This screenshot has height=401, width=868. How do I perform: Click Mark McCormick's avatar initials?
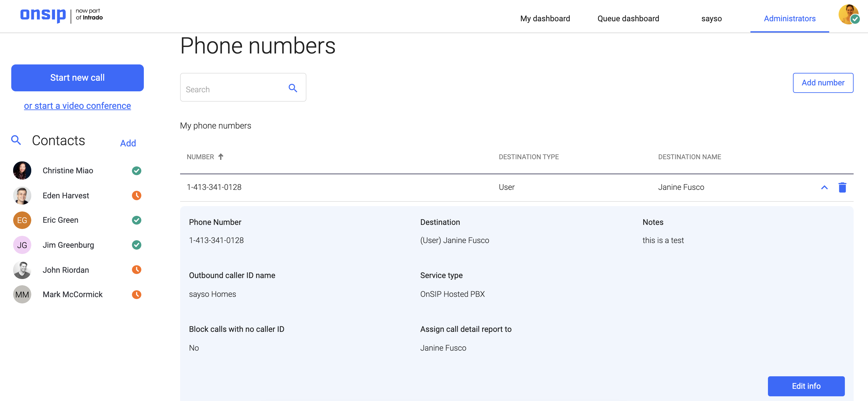tap(22, 294)
